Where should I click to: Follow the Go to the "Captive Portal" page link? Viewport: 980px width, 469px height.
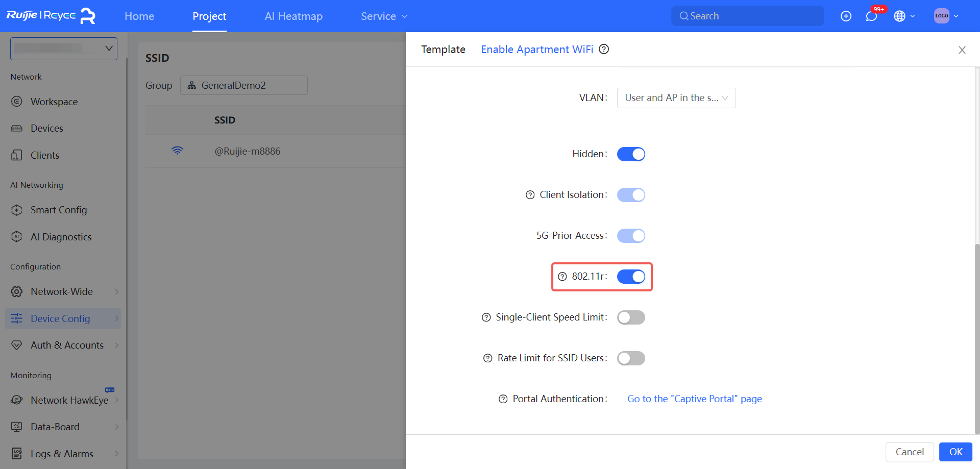click(x=694, y=399)
